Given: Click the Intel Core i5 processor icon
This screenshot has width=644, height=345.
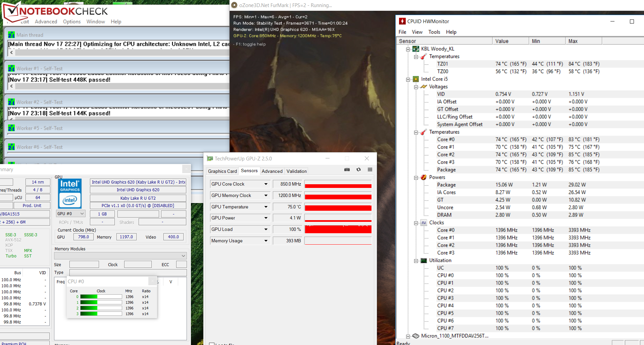Looking at the screenshot, I should pos(415,79).
